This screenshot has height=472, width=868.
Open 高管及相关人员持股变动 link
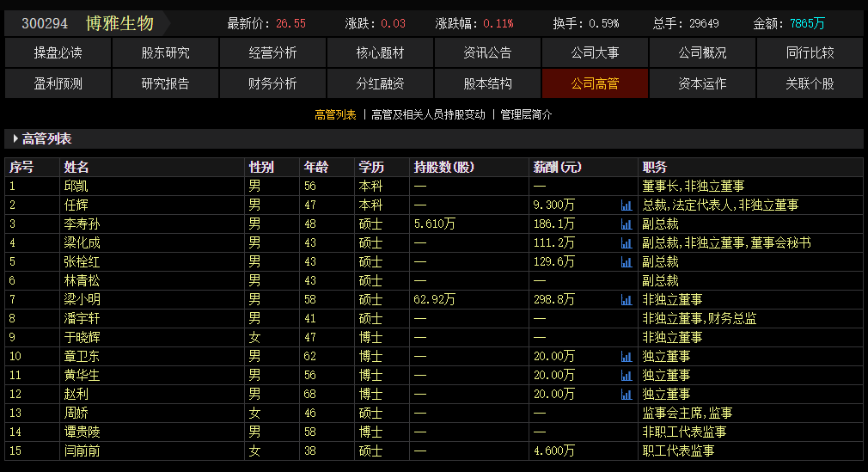429,114
